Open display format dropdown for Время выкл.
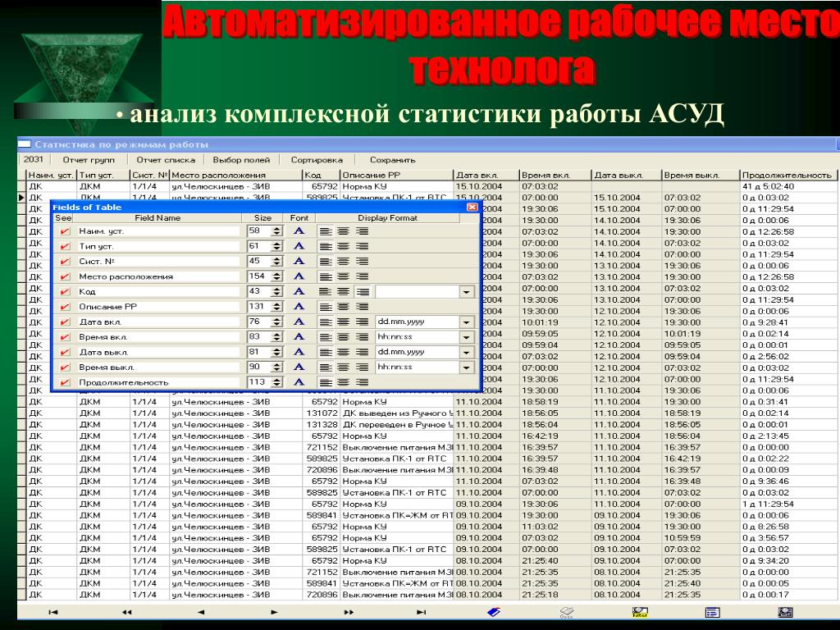Viewport: 840px width, 630px height. 467,367
